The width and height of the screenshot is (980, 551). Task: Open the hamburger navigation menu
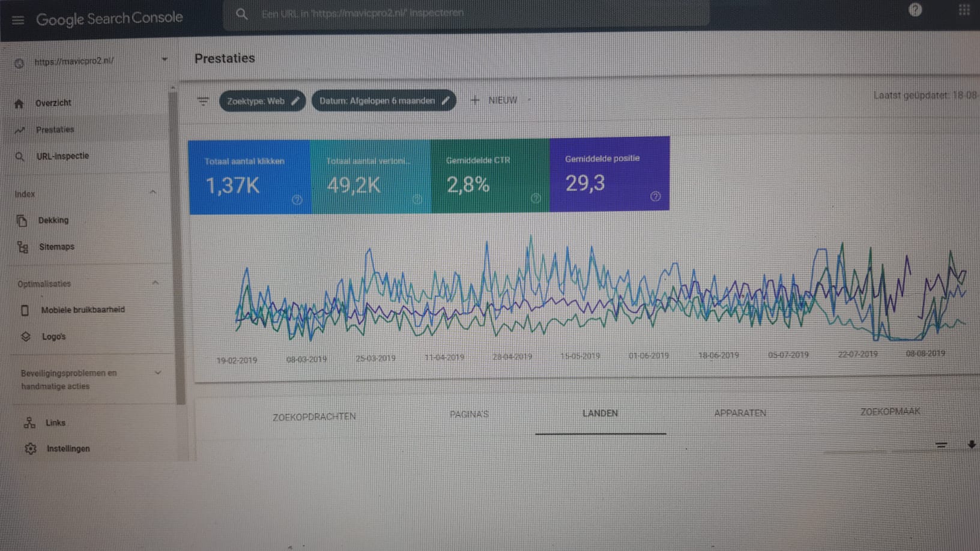pyautogui.click(x=18, y=20)
